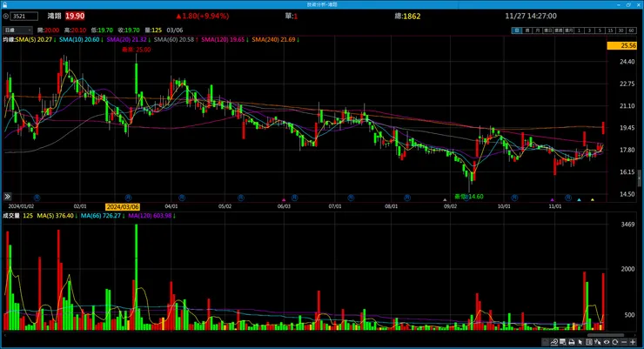Screen dimensions: 644x349
Task: Click the stock code field showing 3521
Action: tap(24, 17)
